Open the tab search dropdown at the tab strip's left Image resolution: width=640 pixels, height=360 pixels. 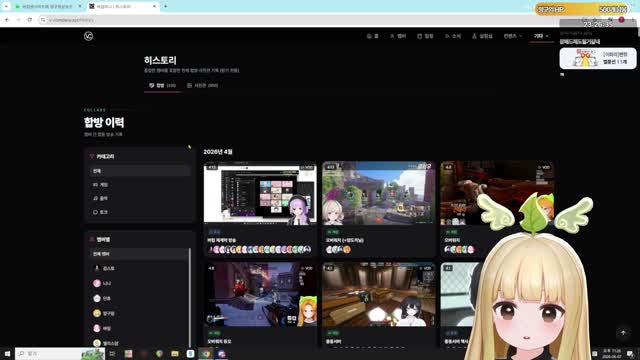coord(6,7)
